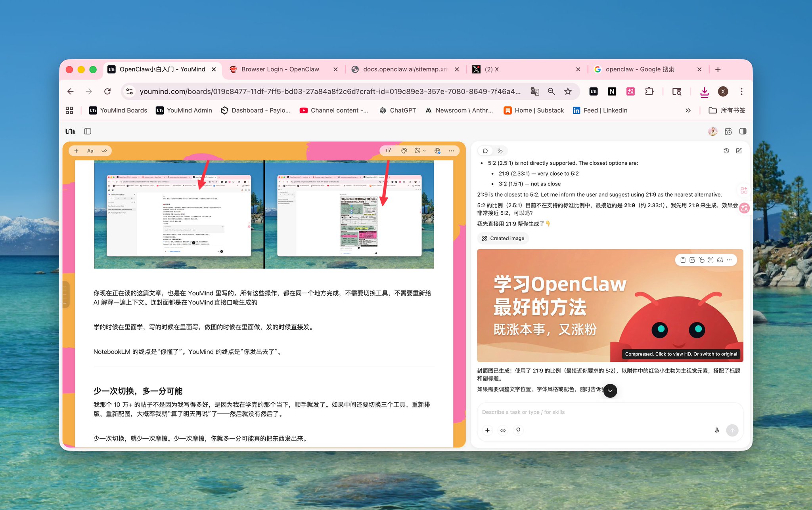Click the address bar URL
Screen dimensions: 812x510
pos(330,92)
